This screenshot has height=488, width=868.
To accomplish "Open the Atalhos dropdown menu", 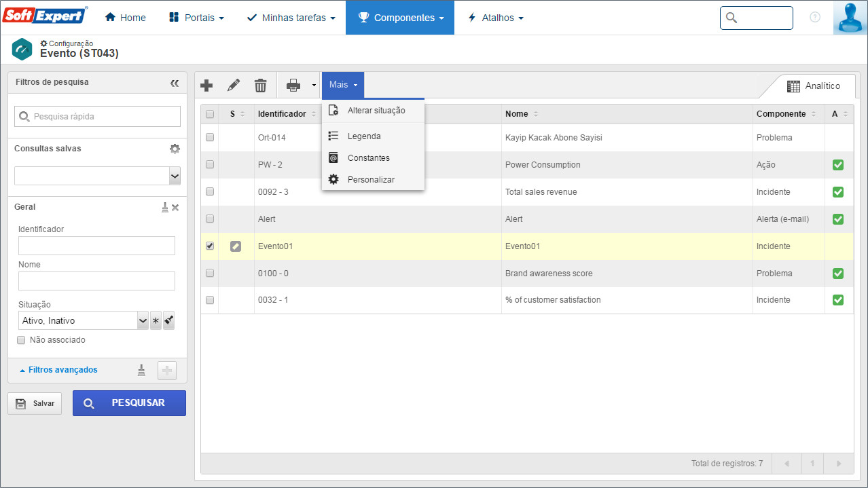I will 495,18.
